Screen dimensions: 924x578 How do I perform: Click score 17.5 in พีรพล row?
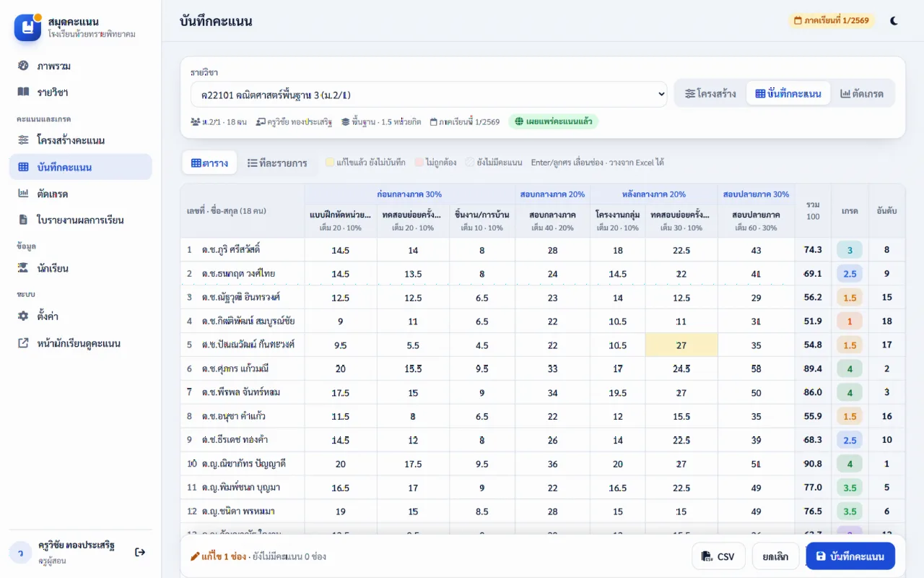point(341,393)
